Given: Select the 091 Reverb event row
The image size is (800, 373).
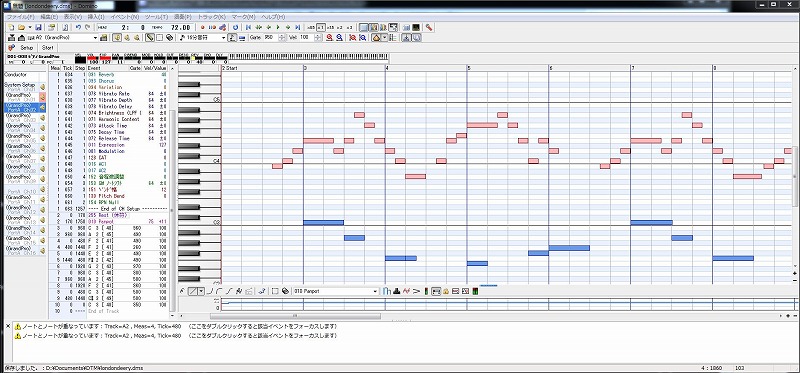Looking at the screenshot, I should pos(108,74).
